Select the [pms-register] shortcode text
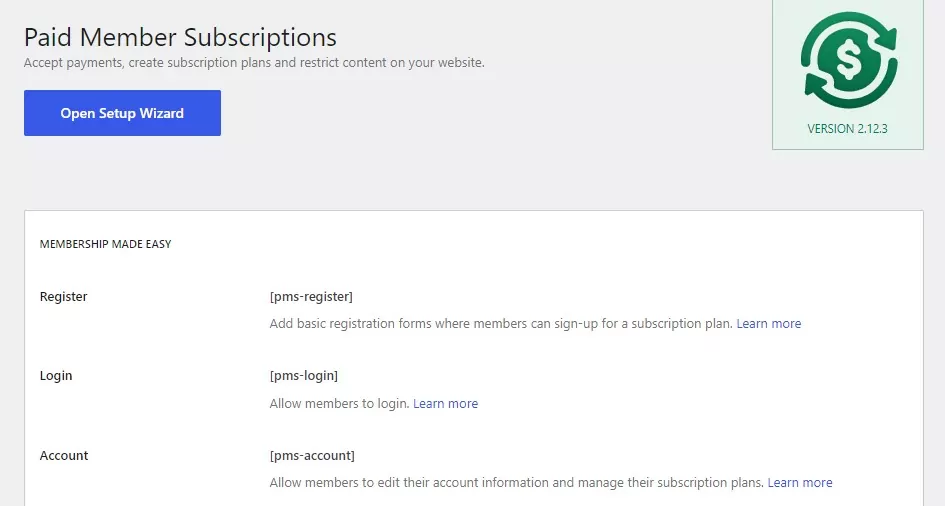 311,296
